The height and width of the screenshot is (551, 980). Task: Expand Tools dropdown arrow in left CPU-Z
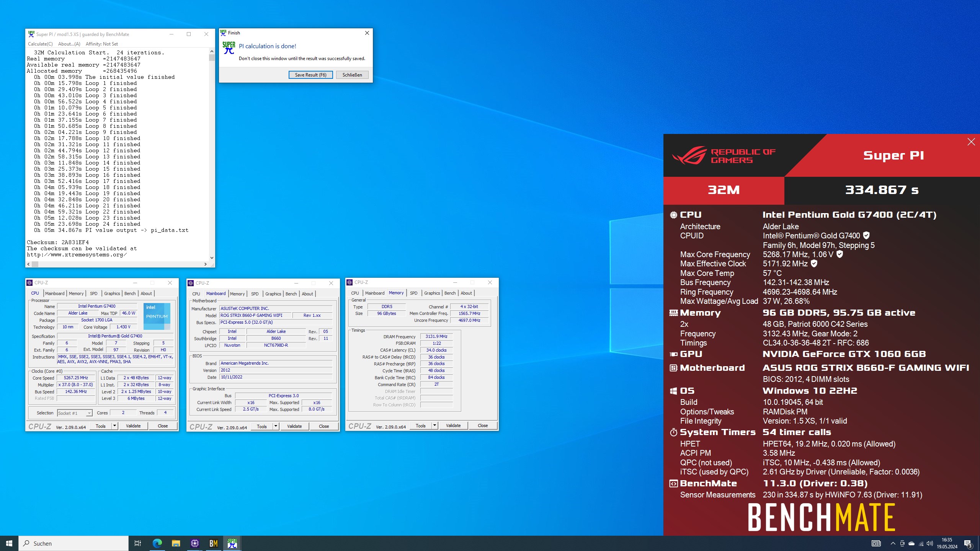pyautogui.click(x=114, y=426)
